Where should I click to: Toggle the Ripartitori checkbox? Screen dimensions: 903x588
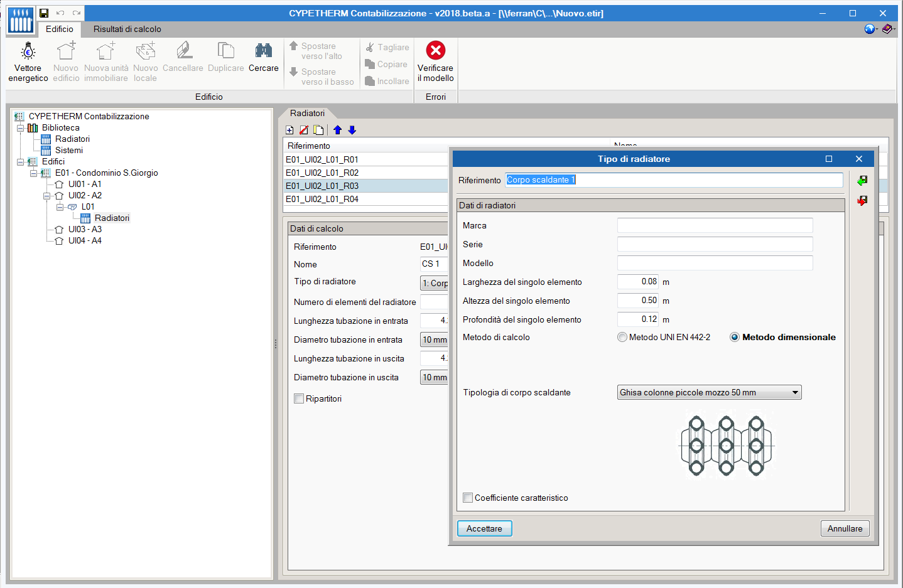300,398
